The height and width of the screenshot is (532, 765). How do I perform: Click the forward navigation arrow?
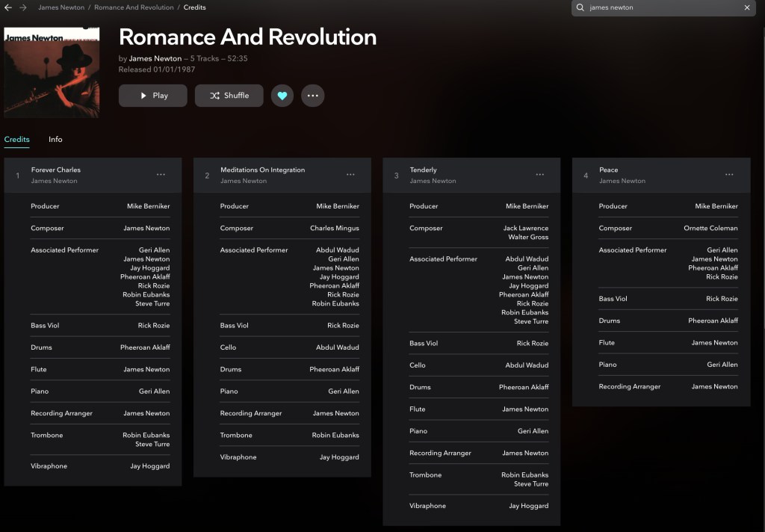click(23, 7)
